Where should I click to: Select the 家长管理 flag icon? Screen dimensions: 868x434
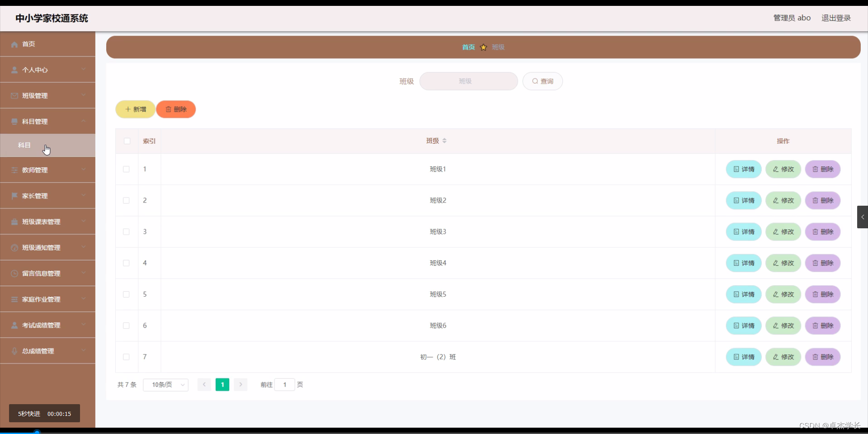[x=14, y=196]
